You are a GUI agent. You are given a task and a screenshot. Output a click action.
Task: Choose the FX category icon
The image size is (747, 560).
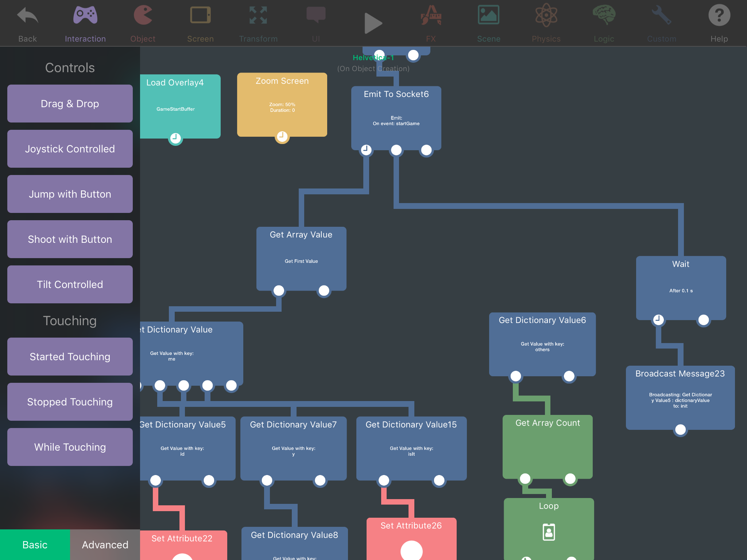tap(431, 15)
